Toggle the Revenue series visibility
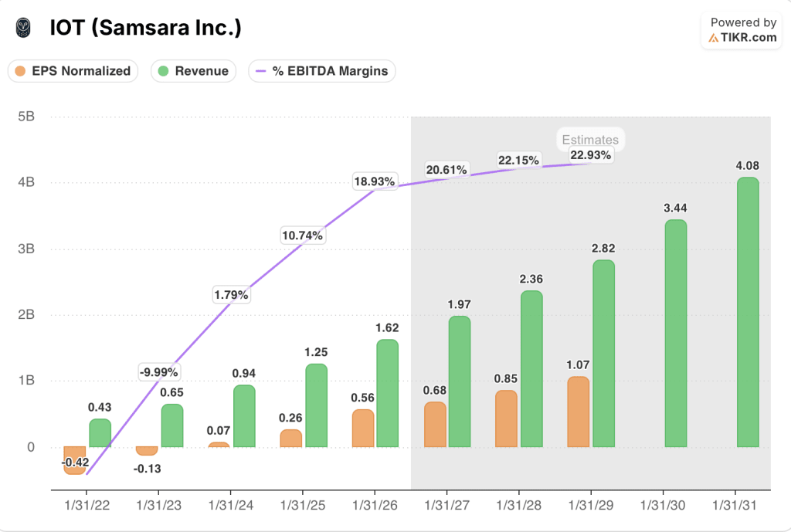 coord(193,70)
